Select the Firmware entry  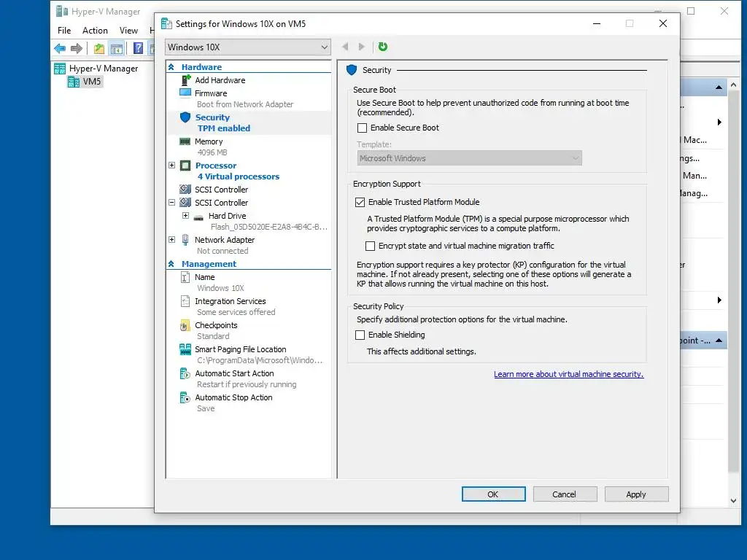(x=249, y=98)
